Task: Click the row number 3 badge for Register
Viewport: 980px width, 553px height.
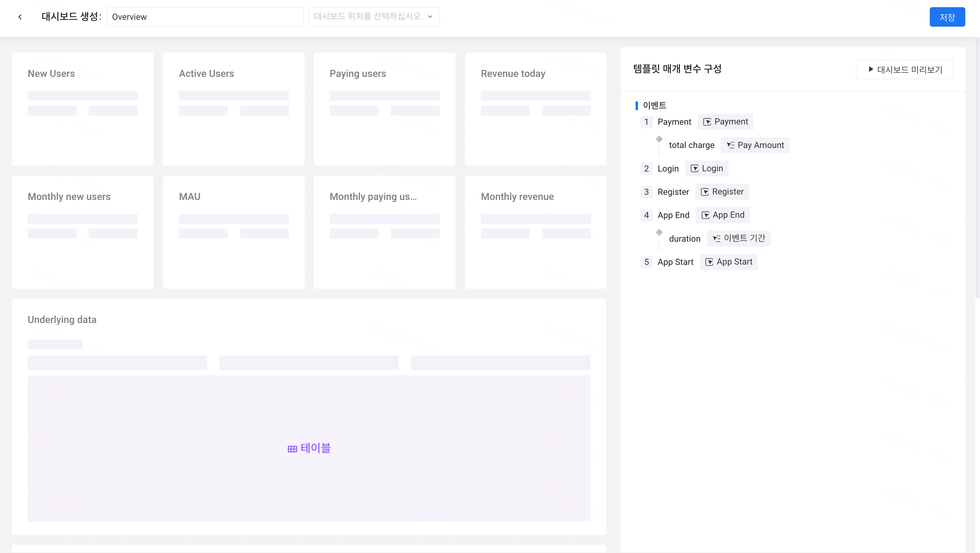Action: pyautogui.click(x=646, y=192)
